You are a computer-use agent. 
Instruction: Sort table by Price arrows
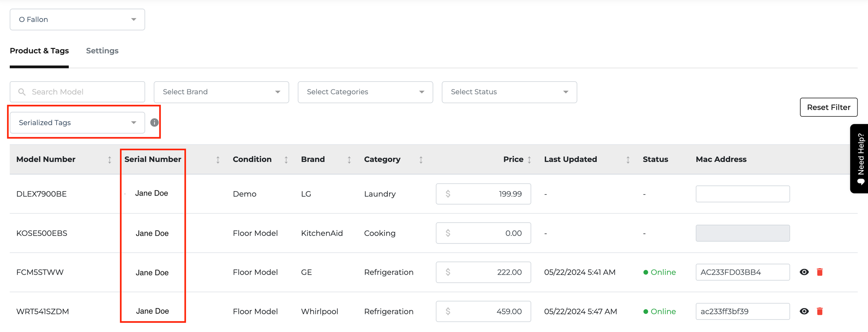click(x=529, y=160)
